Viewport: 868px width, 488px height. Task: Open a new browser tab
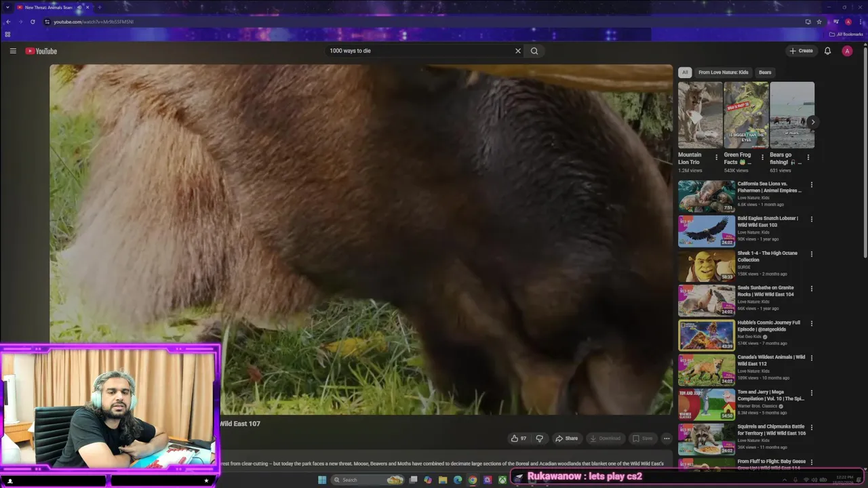pos(99,7)
